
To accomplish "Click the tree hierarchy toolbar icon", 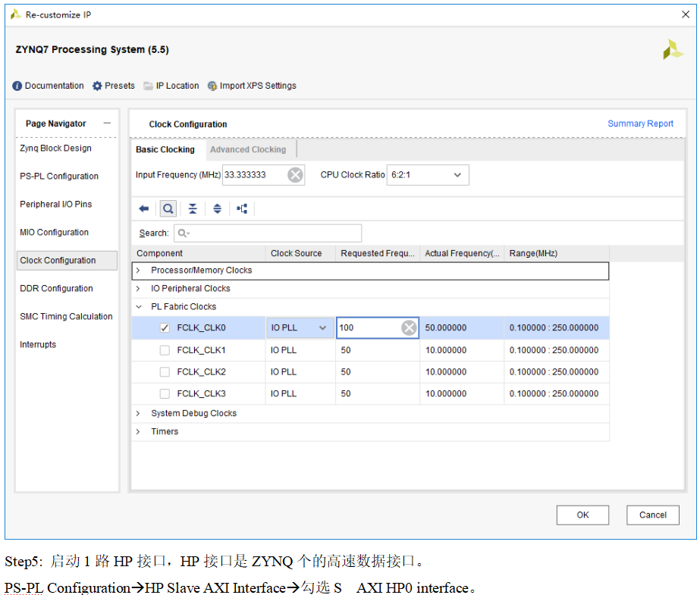I will tap(242, 208).
